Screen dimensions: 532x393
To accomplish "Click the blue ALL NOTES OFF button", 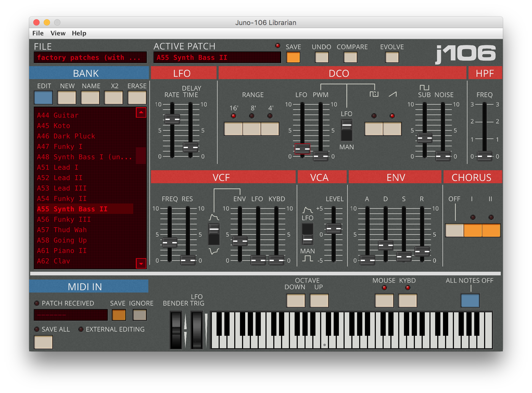I will [470, 301].
